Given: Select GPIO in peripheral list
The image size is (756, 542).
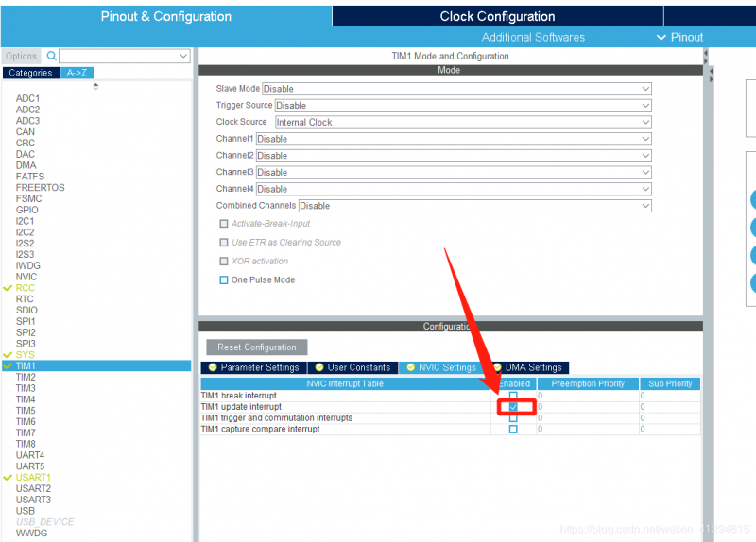Looking at the screenshot, I should (27, 210).
